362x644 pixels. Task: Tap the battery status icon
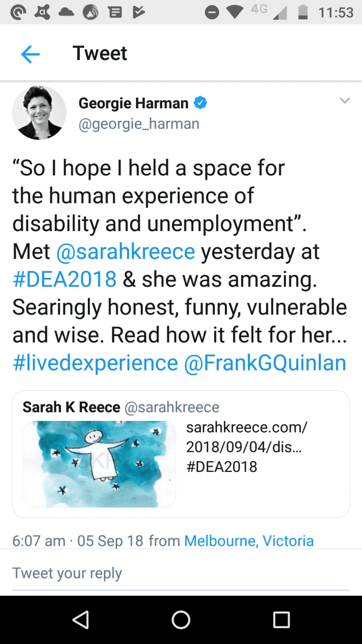[303, 12]
